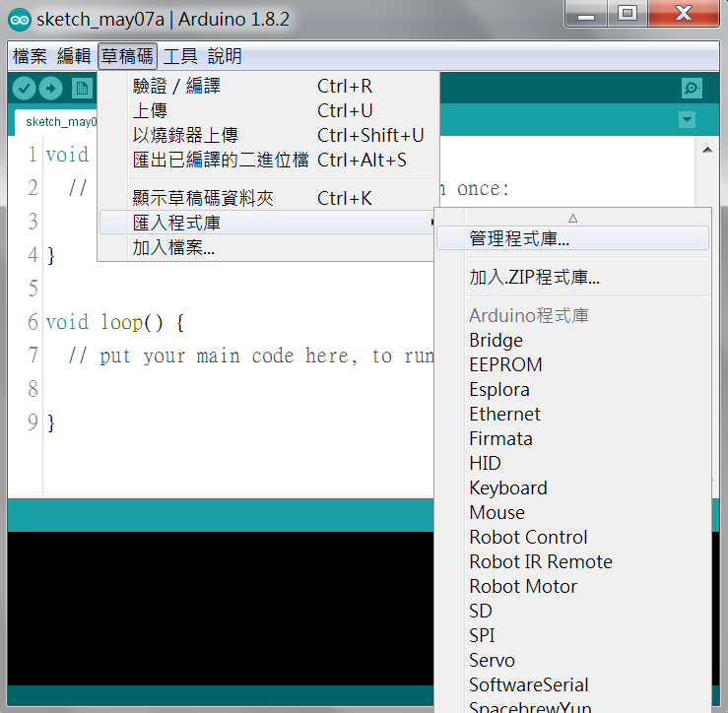Include the Keyboard library
728x713 pixels.
pyautogui.click(x=573, y=487)
